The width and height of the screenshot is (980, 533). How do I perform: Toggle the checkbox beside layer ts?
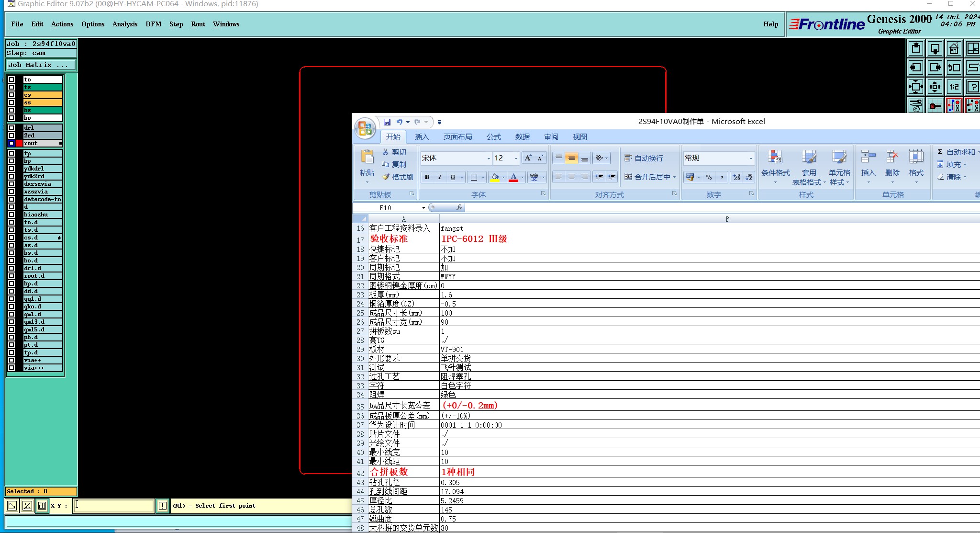[x=11, y=87]
